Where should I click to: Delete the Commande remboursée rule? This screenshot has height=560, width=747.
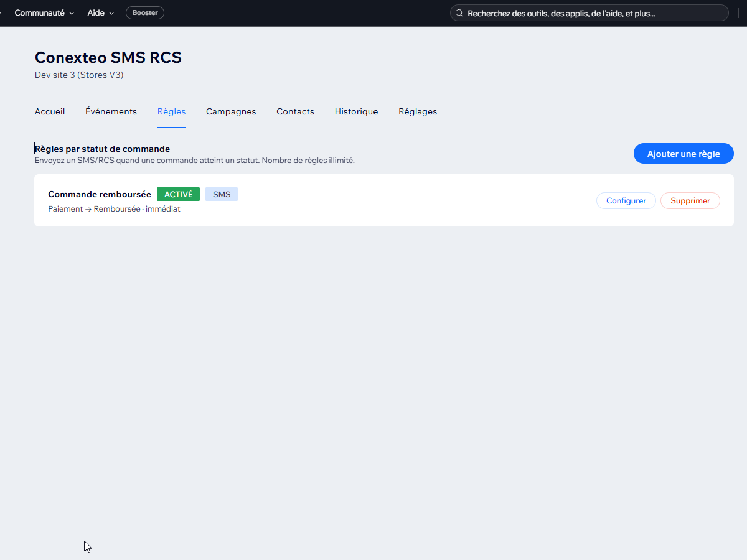click(x=690, y=201)
